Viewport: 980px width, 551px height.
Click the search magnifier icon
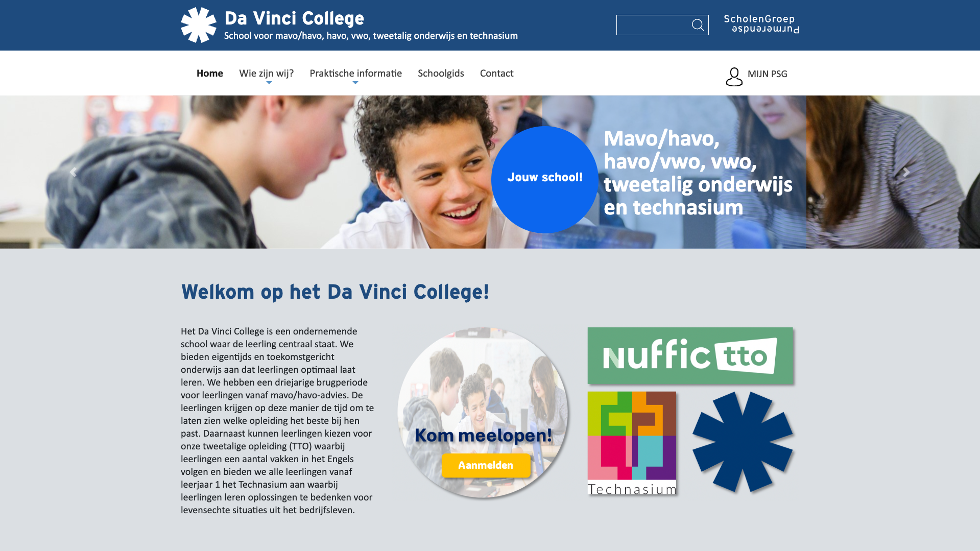[698, 25]
